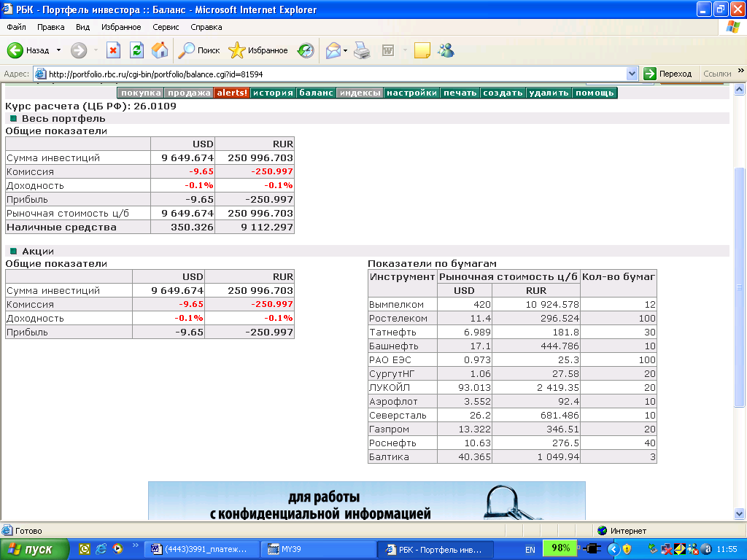Click the Mail envelope icon

coord(333,50)
